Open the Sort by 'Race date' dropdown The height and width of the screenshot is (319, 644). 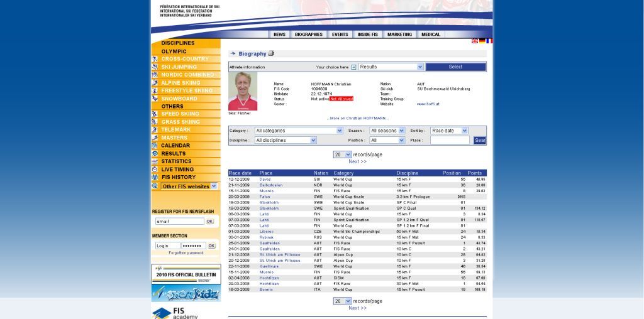[449, 131]
